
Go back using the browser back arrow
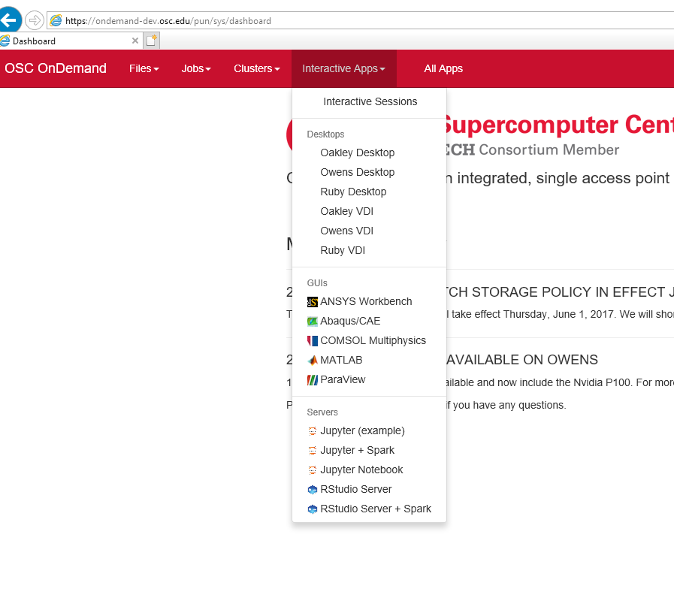11,20
